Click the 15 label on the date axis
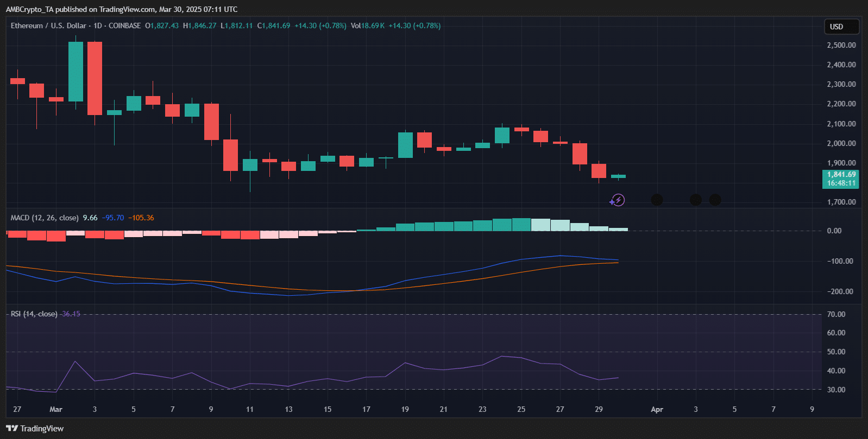Image resolution: width=868 pixels, height=439 pixels. click(x=328, y=409)
